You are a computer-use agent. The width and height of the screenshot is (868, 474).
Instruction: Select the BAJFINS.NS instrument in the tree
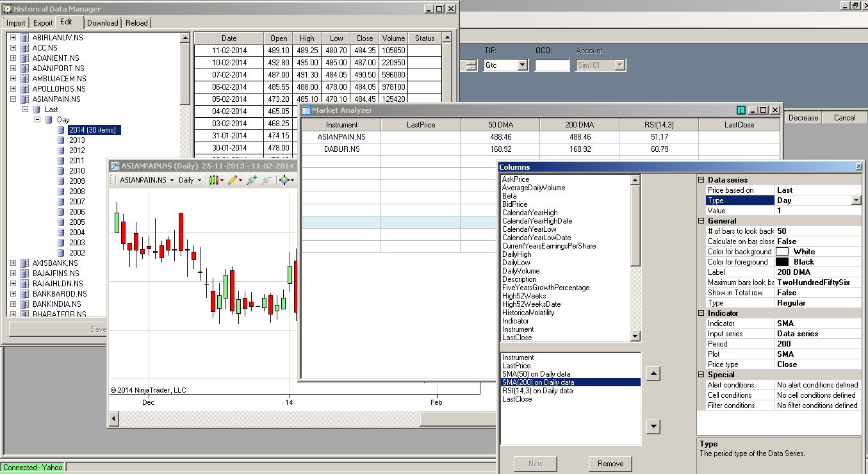[x=56, y=274]
